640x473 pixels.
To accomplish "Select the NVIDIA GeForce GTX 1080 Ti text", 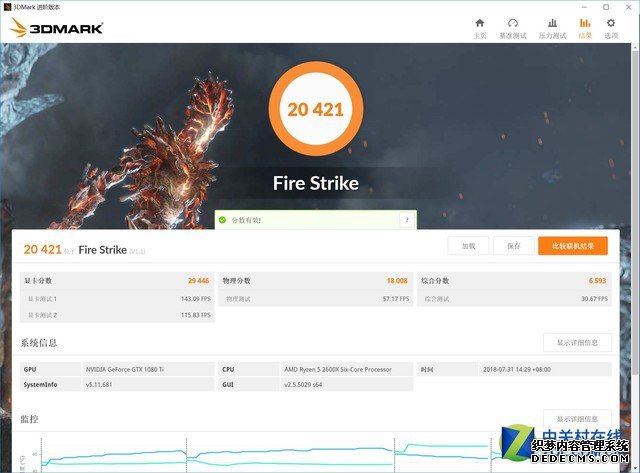I will pos(124,369).
